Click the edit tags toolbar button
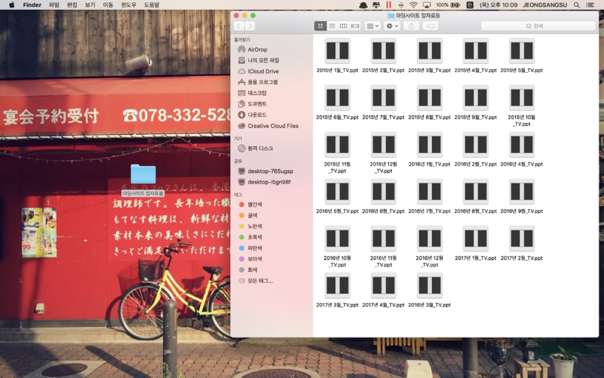 tap(430, 26)
